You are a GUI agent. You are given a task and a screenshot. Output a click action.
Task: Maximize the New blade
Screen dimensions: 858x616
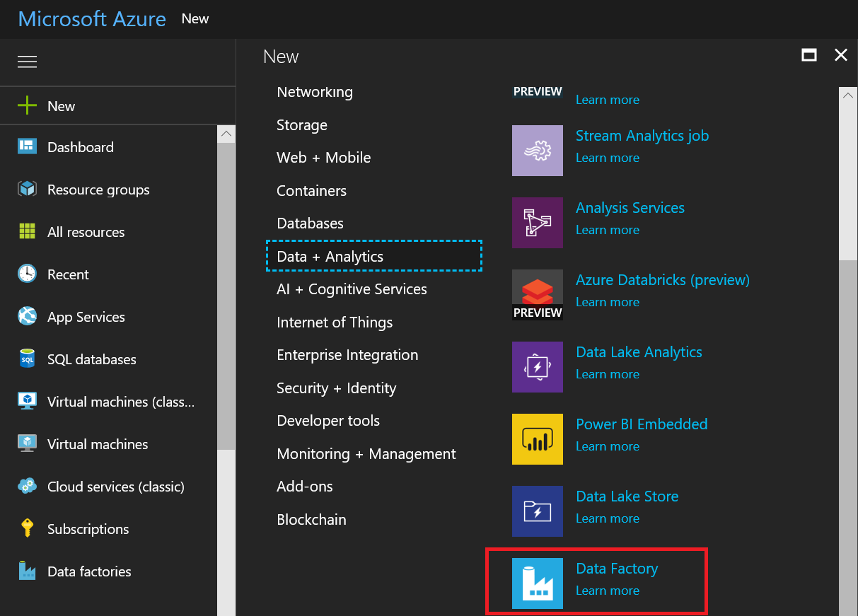[x=809, y=55]
